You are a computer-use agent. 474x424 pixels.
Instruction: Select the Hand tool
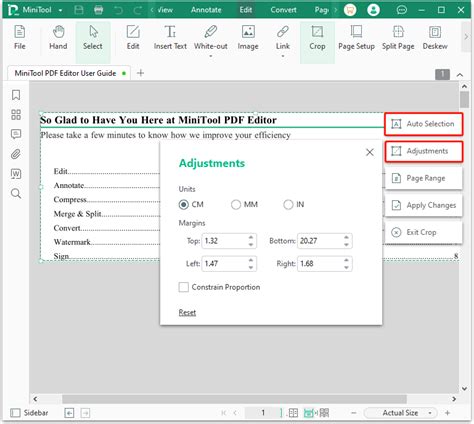tap(58, 37)
